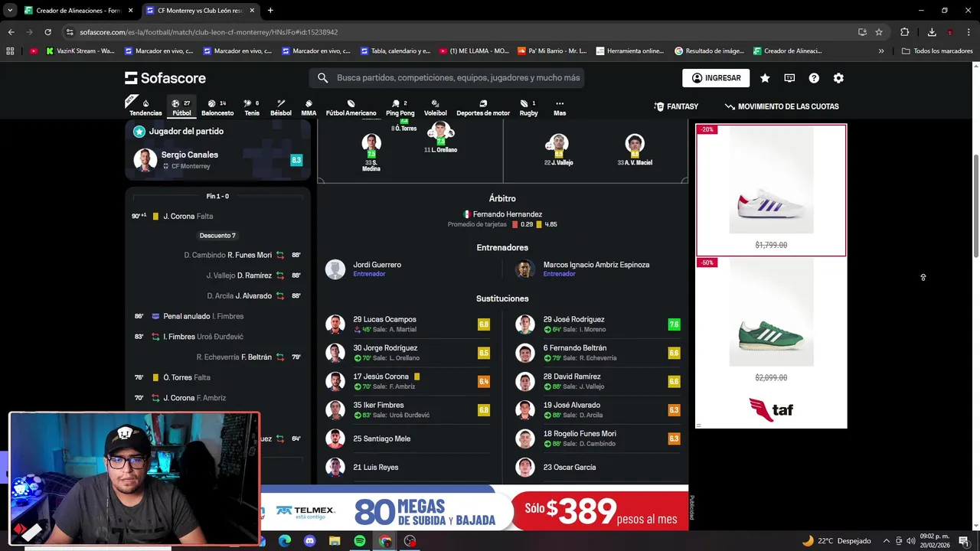The height and width of the screenshot is (551, 980).
Task: Click the green sneaker ad at $2,099.00
Action: pos(771,321)
